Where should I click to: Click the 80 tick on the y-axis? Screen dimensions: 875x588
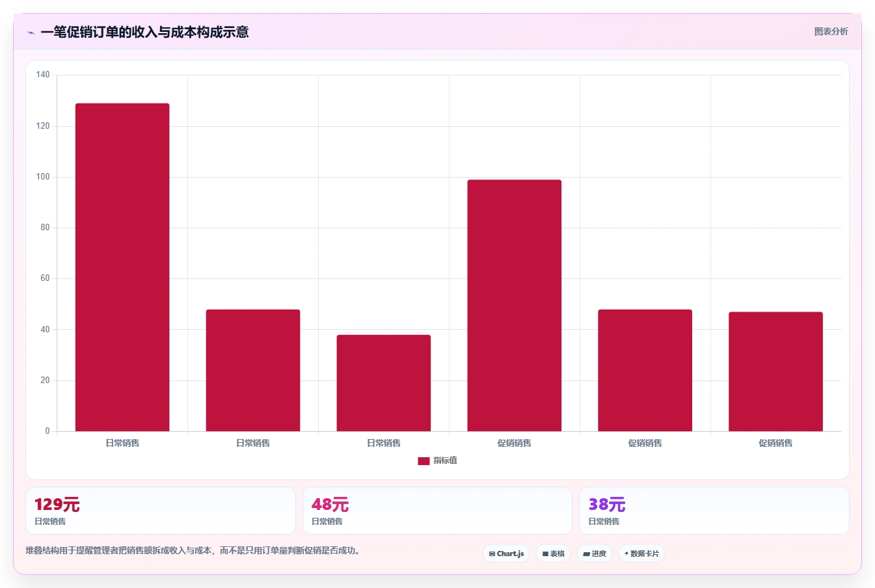pos(45,228)
